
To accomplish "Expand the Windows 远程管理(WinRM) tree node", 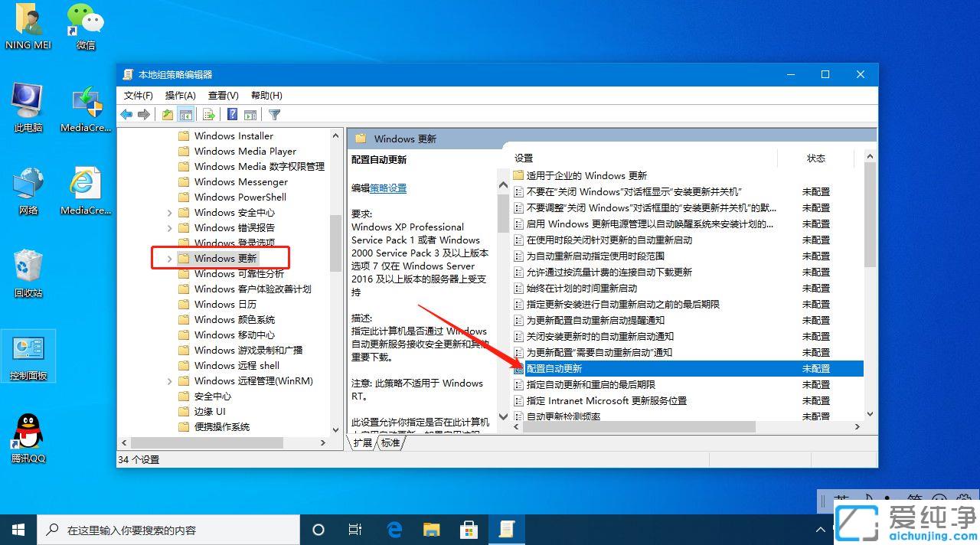I will 170,380.
